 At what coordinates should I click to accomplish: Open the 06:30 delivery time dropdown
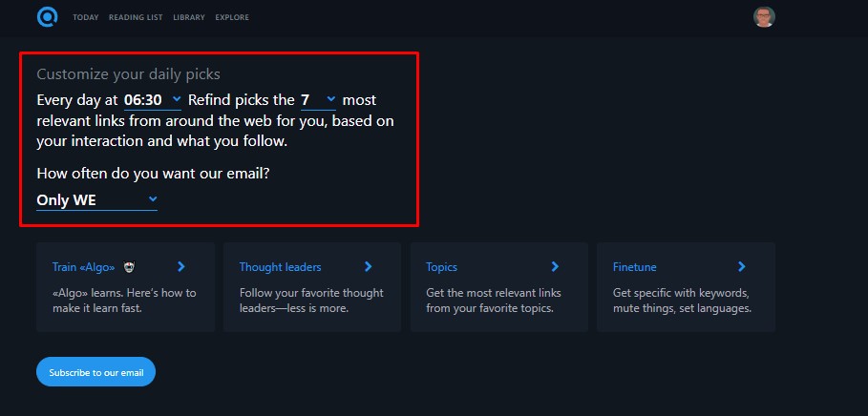click(153, 99)
